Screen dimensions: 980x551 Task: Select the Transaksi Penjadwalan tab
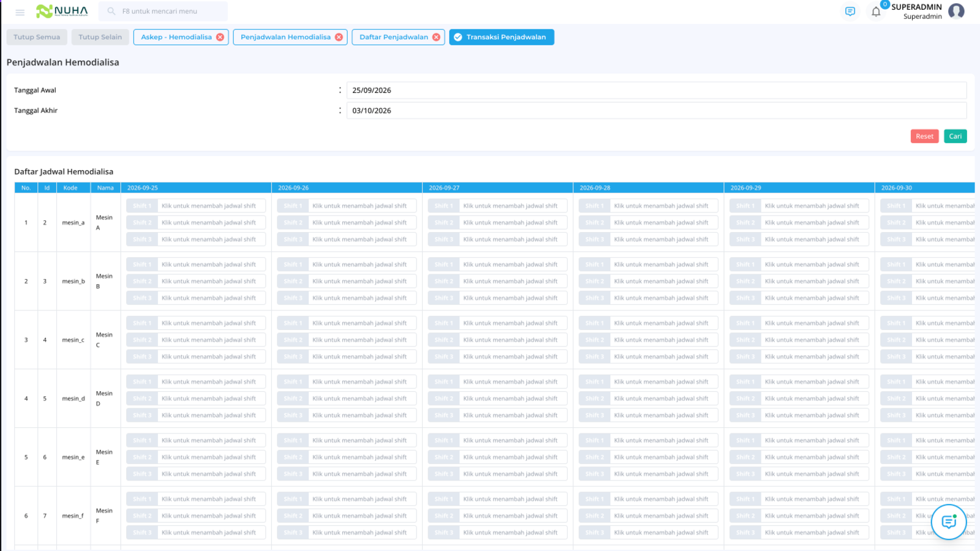(x=502, y=37)
